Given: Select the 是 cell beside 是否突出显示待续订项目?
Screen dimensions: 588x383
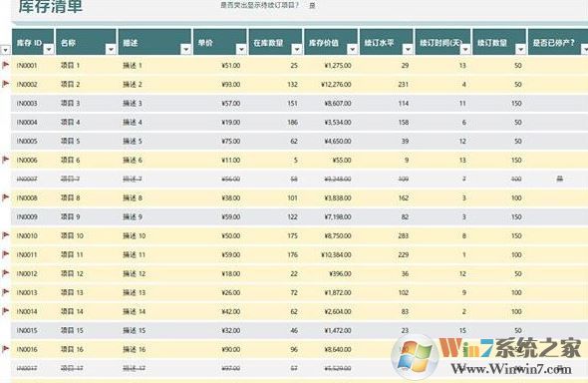Looking at the screenshot, I should [312, 5].
